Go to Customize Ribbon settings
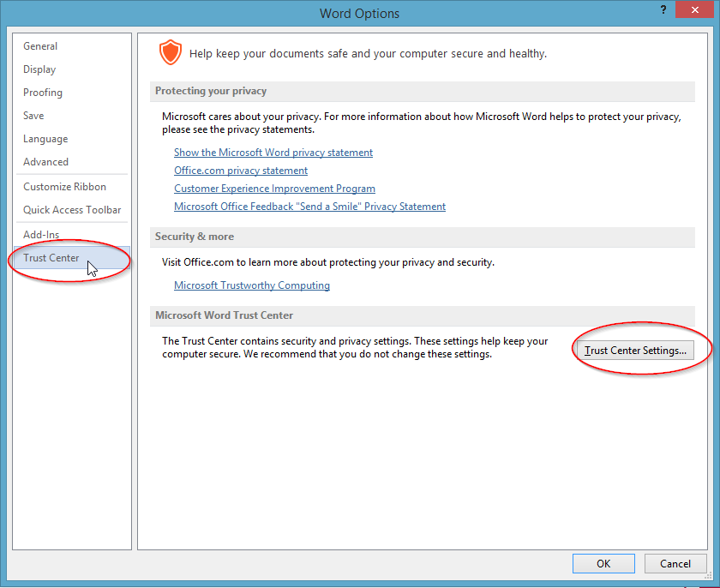 (65, 186)
